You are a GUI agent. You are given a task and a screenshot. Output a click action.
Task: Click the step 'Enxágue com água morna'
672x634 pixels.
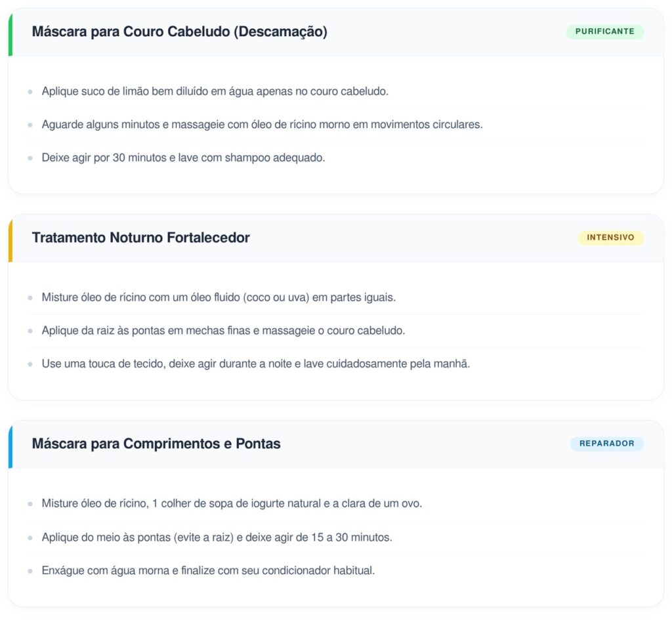tap(208, 570)
